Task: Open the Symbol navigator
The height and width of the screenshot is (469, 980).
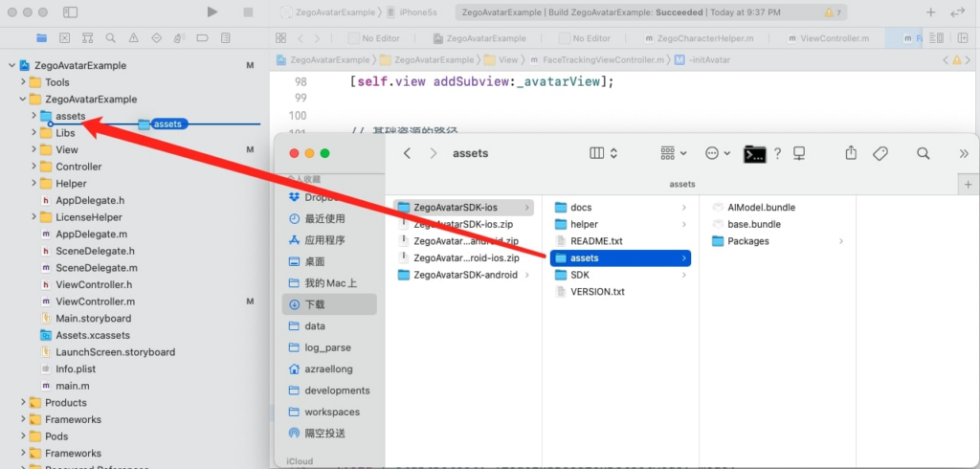Action: pos(87,38)
